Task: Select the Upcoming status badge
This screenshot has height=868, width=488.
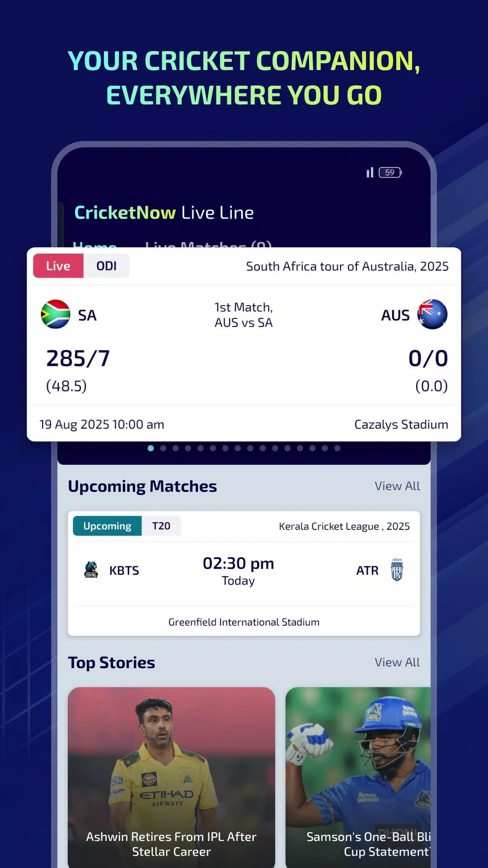Action: click(108, 526)
